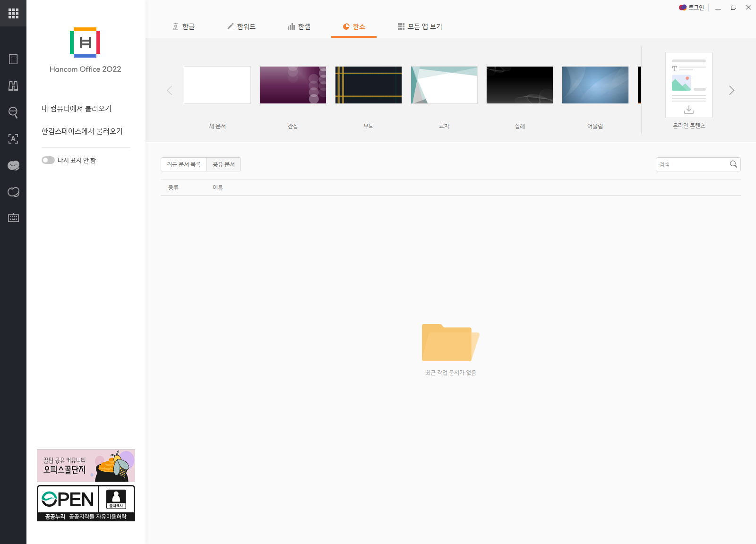Open the 온라인 콘텐츠 card
756x544 pixels.
689,85
